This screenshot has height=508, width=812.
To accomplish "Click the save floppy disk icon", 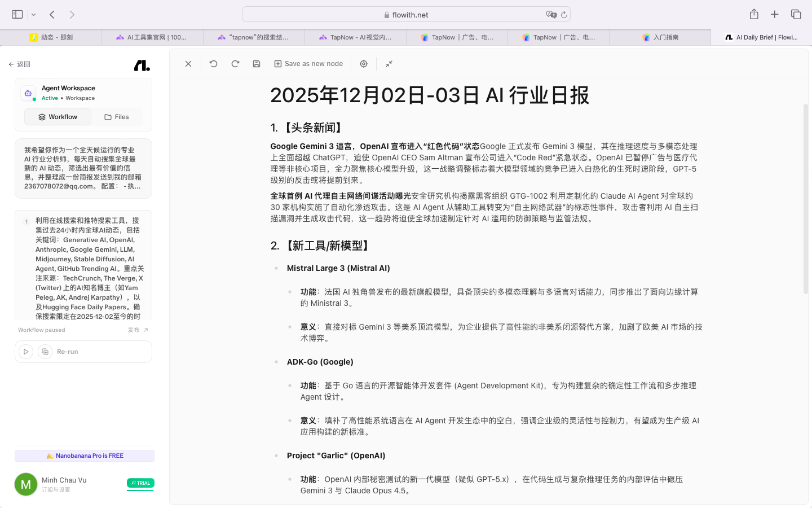I will (257, 64).
